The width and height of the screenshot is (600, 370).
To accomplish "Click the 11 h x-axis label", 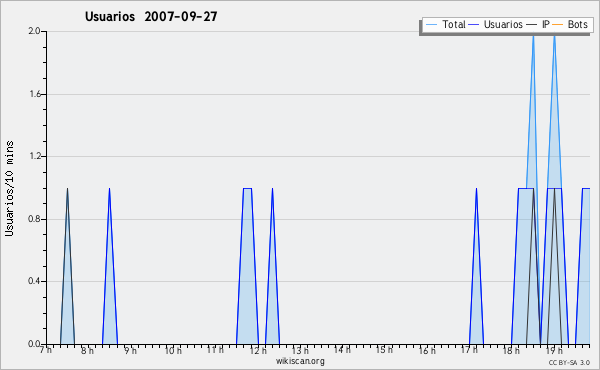I will point(215,350).
